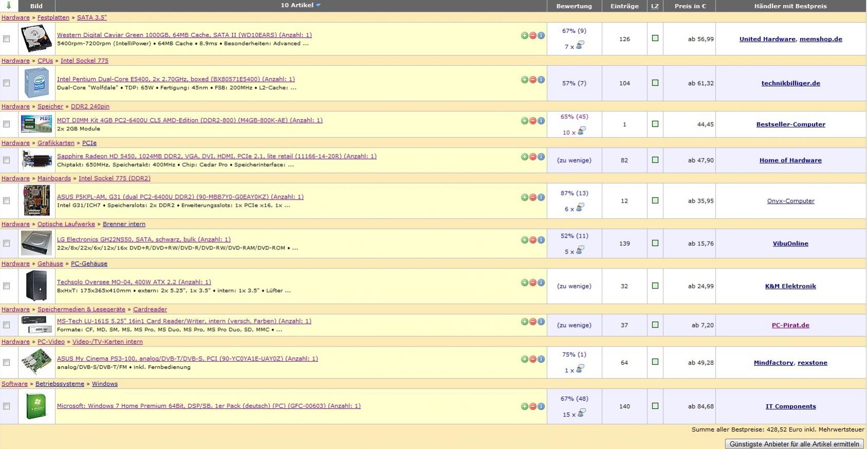Open info icon for ASUS My Cinema PS3-100
The width and height of the screenshot is (868, 449).
pos(541,360)
